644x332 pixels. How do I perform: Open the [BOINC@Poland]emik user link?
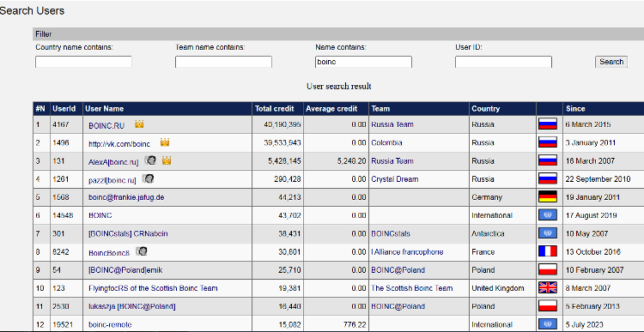click(x=125, y=270)
